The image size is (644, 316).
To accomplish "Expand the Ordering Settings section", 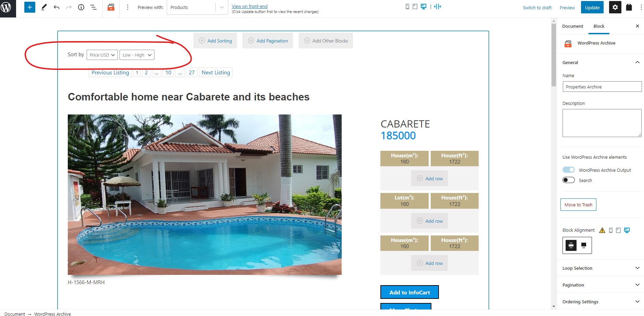I will click(601, 302).
